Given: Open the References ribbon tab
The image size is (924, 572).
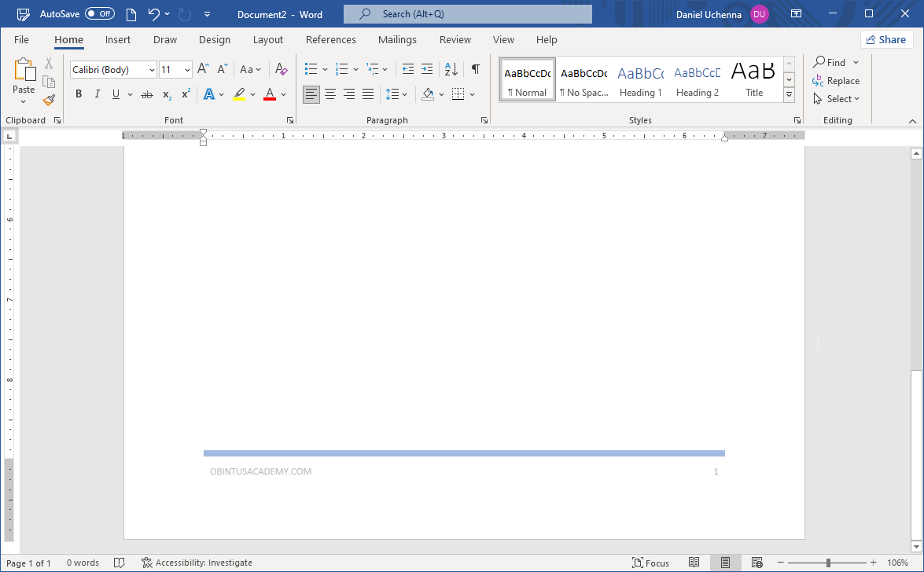Looking at the screenshot, I should pos(331,39).
